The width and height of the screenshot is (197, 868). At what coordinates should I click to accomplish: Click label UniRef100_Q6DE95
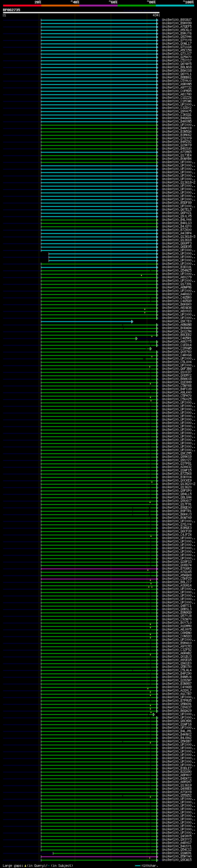[x=177, y=247]
